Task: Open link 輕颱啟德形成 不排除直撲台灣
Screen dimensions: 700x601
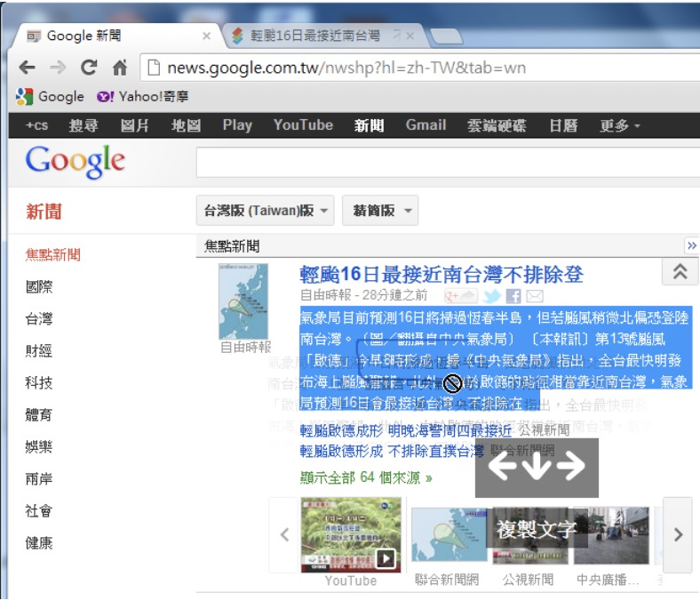Action: point(392,452)
